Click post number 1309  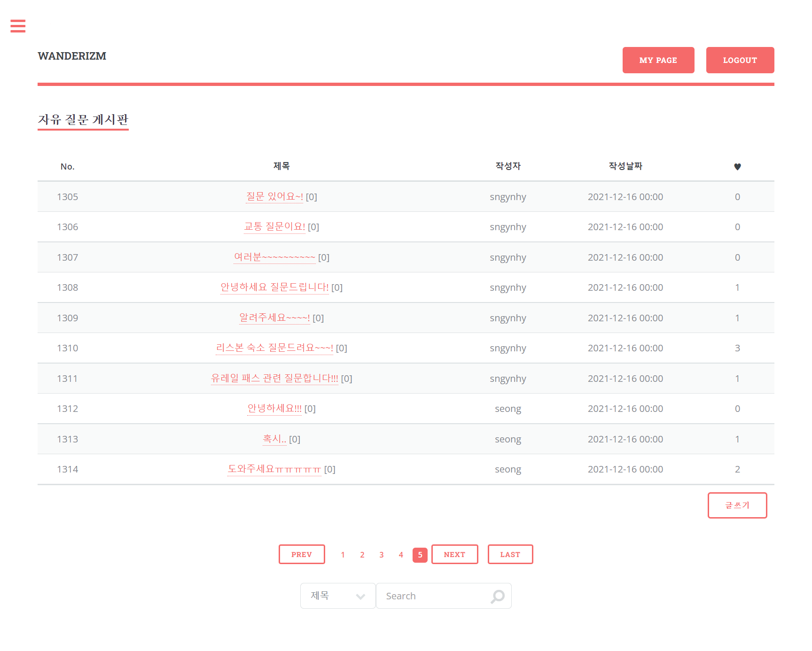(x=68, y=318)
